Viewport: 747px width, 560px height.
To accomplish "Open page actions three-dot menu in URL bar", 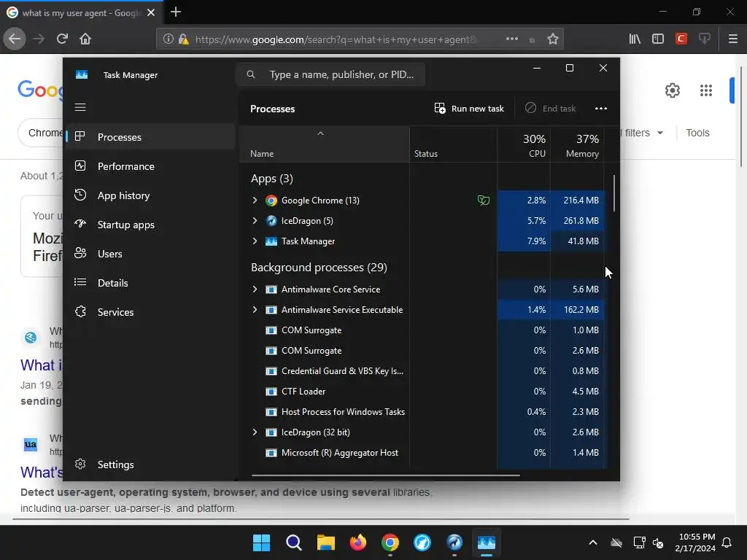I will pyautogui.click(x=511, y=39).
